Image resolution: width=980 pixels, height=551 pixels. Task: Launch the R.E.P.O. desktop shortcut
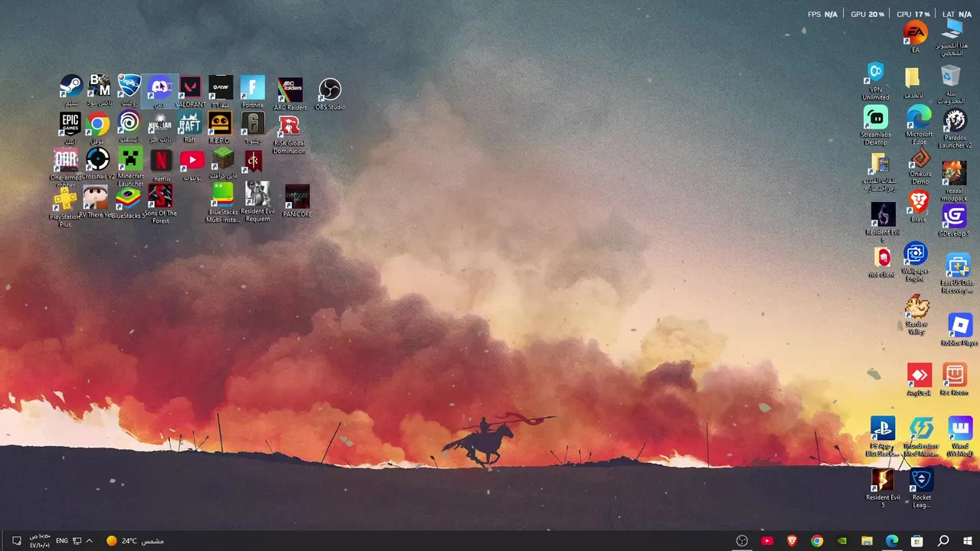220,128
